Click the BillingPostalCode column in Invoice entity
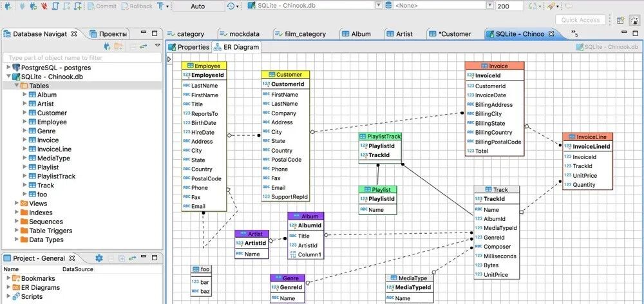 495,142
